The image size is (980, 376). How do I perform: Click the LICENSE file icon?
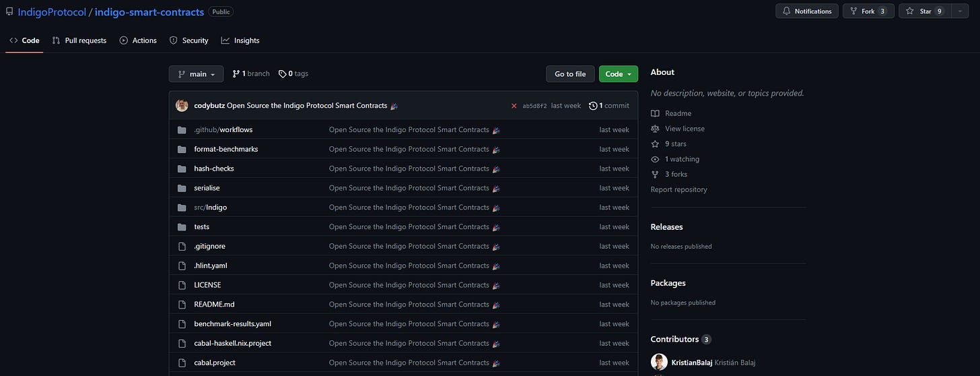tap(182, 285)
